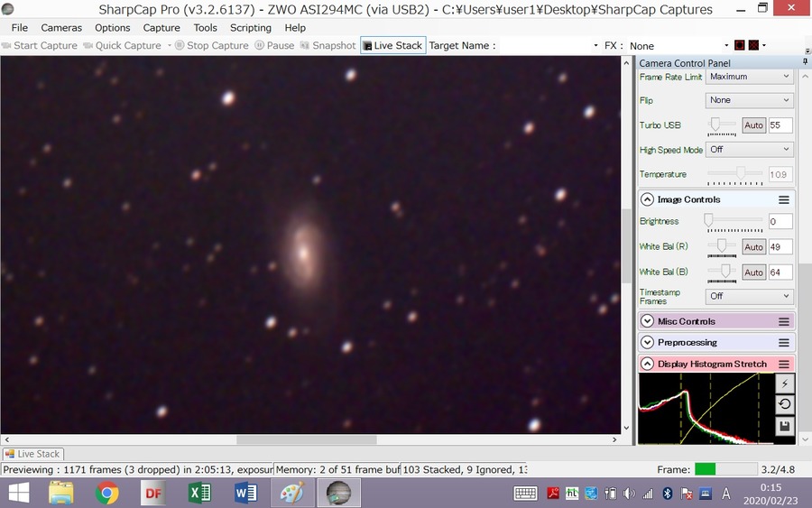Viewport: 812px width, 508px height.
Task: Click Start Capture in toolbar
Action: (x=40, y=46)
